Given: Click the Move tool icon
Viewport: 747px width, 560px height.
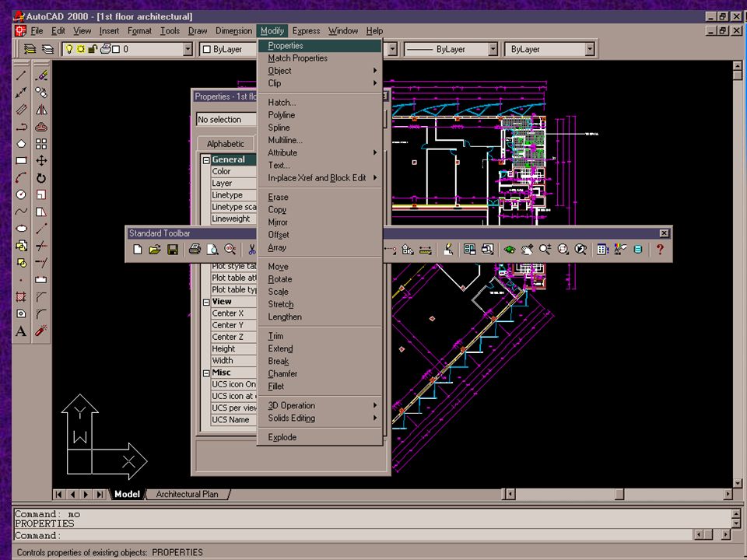Looking at the screenshot, I should (x=41, y=161).
